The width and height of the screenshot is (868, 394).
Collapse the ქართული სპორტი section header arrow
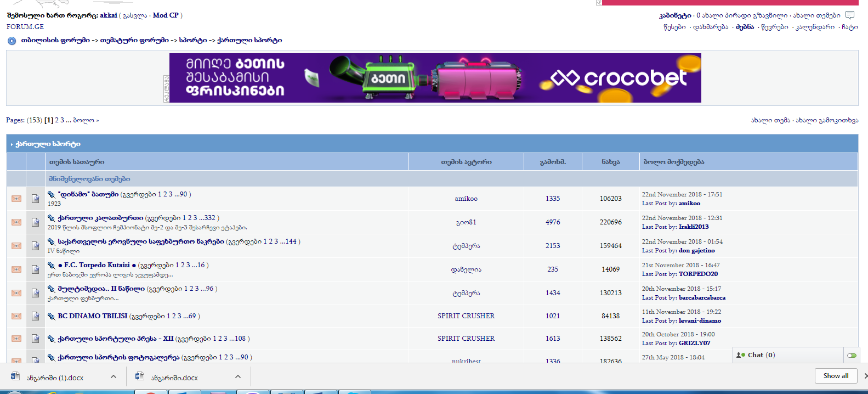click(12, 144)
